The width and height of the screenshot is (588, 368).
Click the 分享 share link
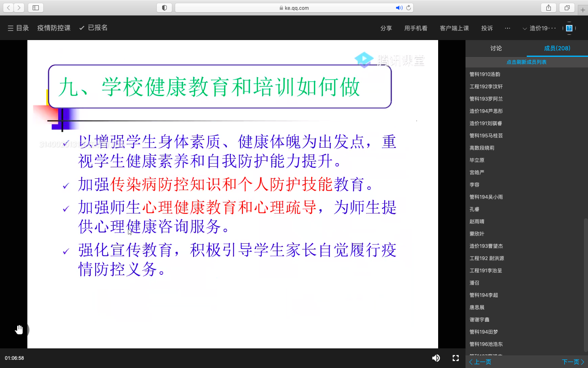[386, 28]
